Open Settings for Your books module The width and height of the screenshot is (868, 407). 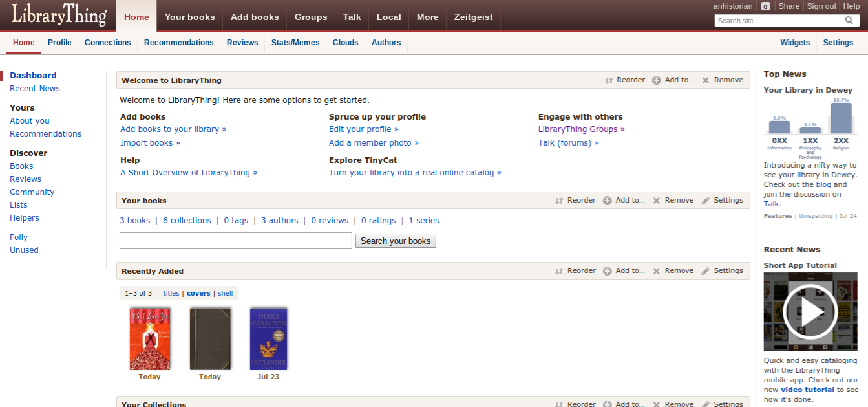722,201
